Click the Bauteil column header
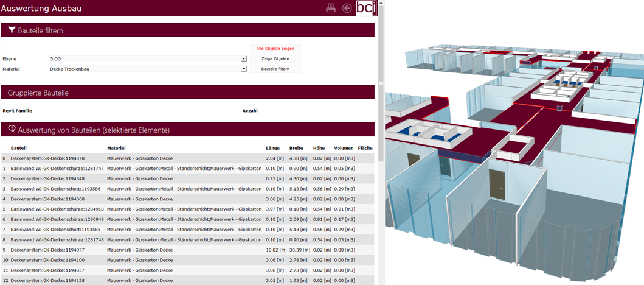The height and width of the screenshot is (285, 644). point(19,147)
